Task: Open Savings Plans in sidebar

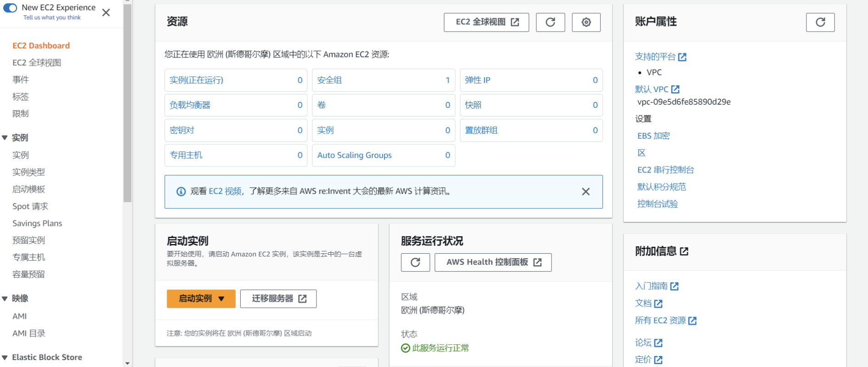Action: tap(37, 223)
